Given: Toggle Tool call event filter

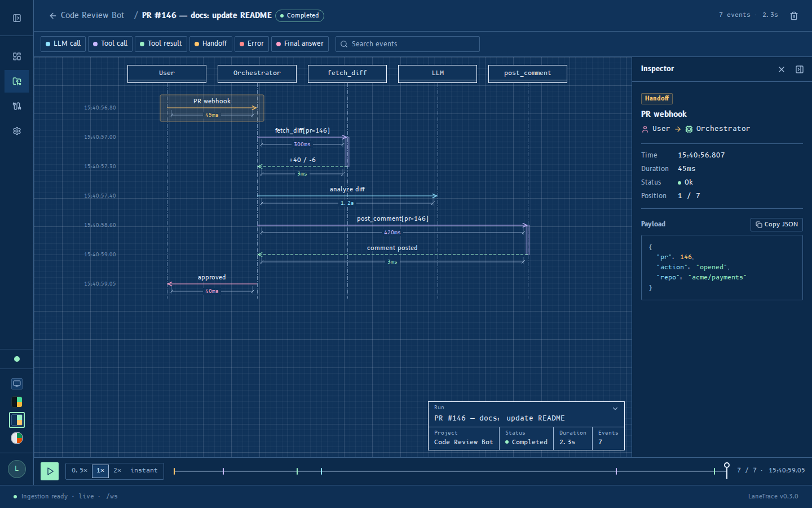Looking at the screenshot, I should [x=111, y=43].
